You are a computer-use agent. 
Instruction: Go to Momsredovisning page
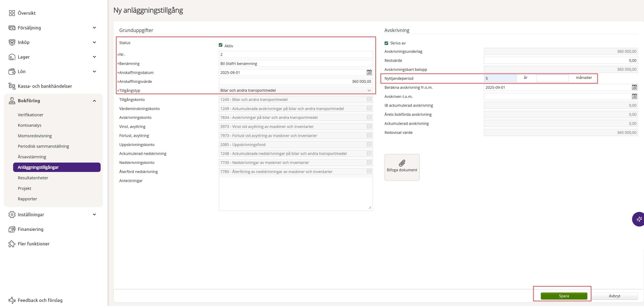tap(35, 136)
